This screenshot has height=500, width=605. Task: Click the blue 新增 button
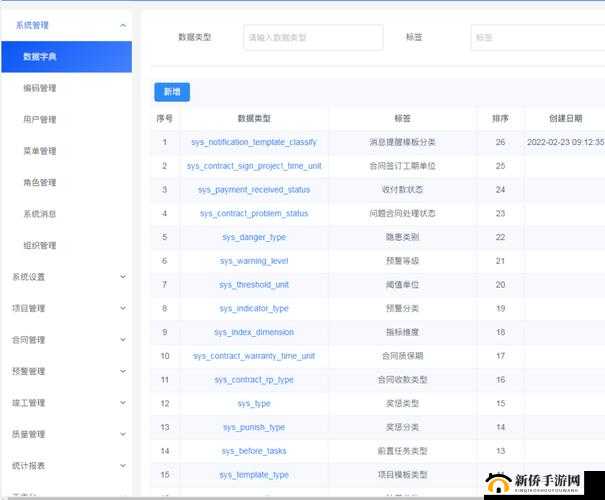pyautogui.click(x=172, y=92)
